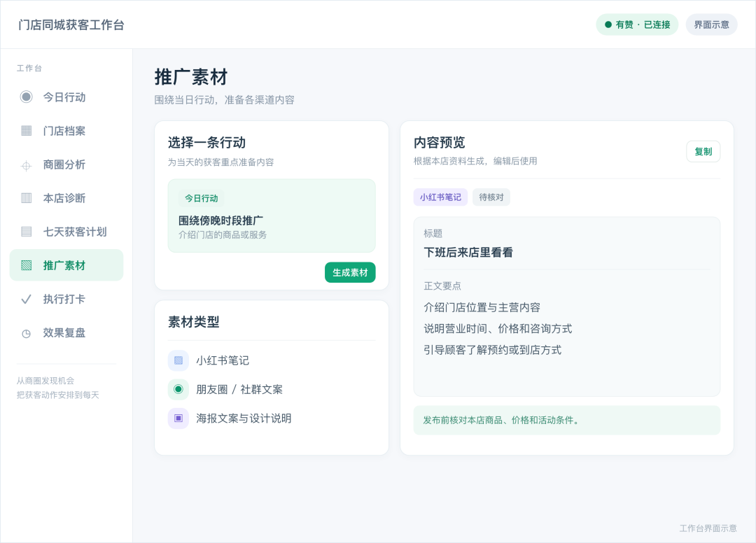756x543 pixels.
Task: Click the 门店档案 sidebar grid icon
Action: [26, 131]
